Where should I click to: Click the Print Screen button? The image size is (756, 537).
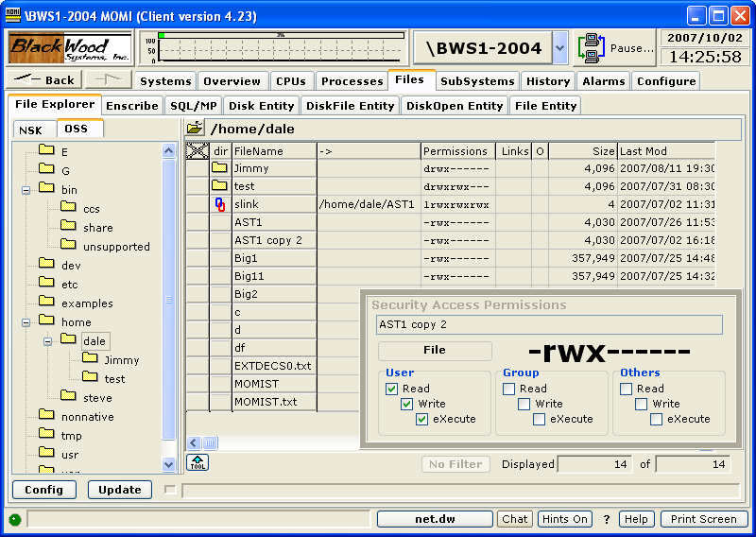703,519
